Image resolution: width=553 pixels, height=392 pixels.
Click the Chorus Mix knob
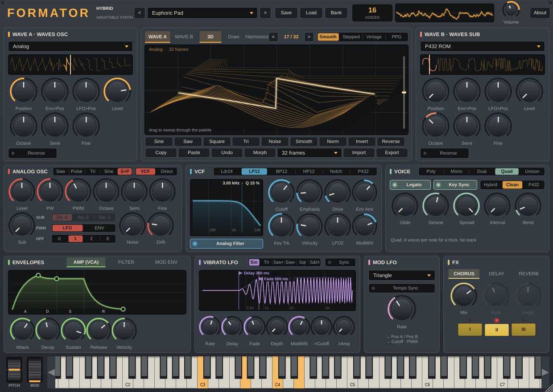pos(464,296)
